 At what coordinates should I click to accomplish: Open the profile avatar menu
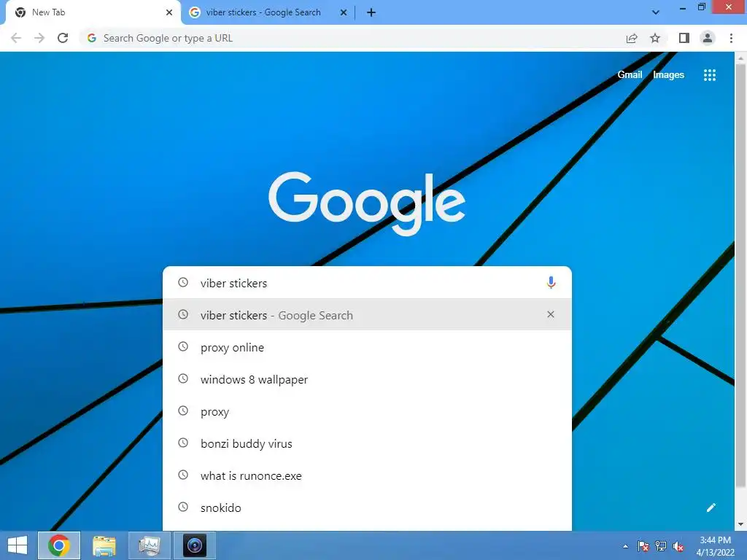[x=708, y=38]
